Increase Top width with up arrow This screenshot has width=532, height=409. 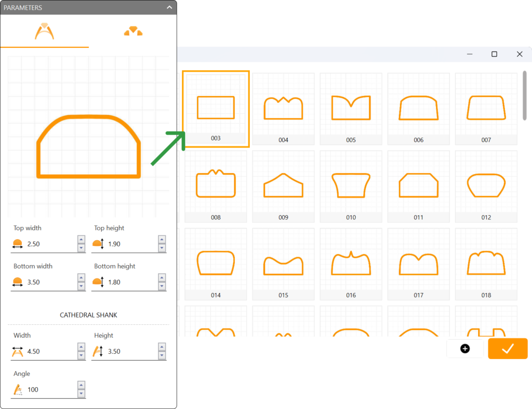pos(82,240)
